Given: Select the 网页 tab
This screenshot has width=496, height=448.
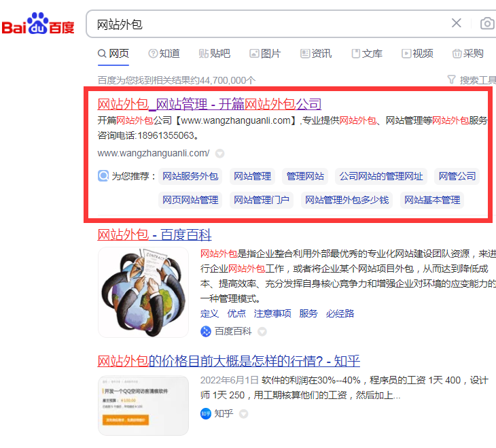Looking at the screenshot, I should click(113, 54).
